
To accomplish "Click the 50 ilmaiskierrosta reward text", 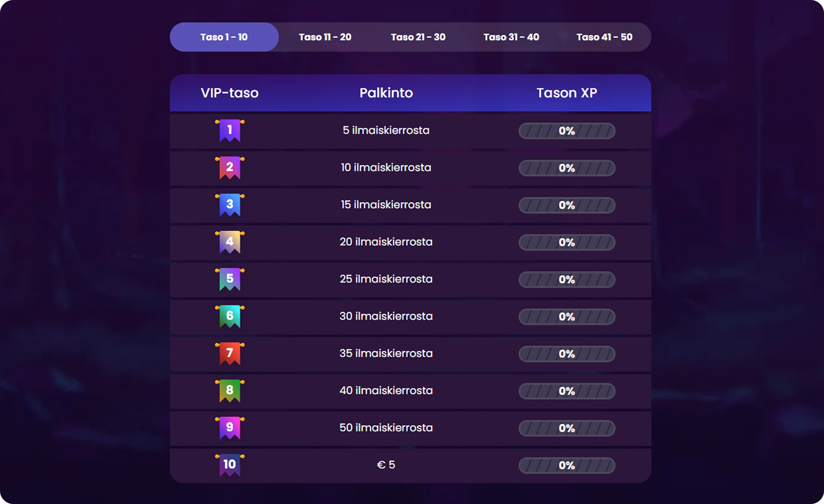I will point(386,428).
